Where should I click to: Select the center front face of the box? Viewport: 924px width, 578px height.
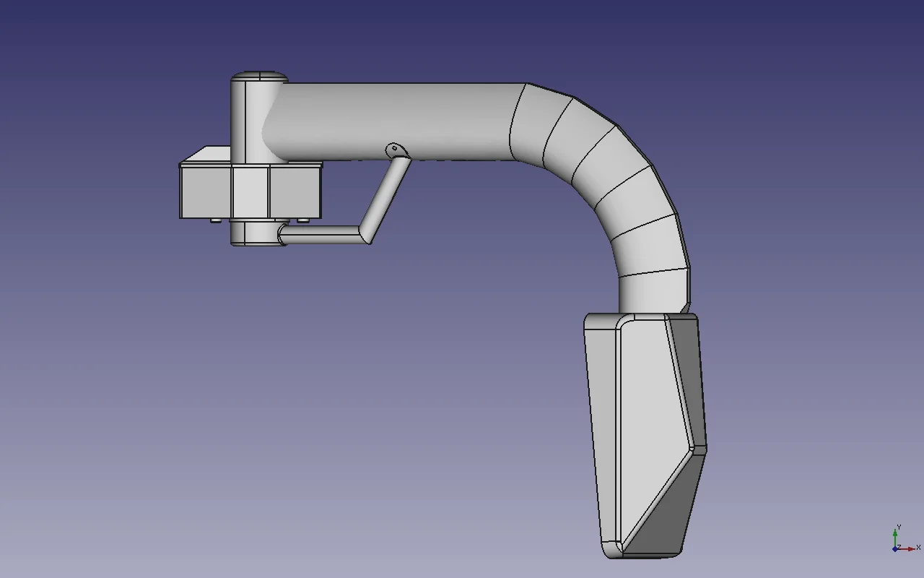coord(250,191)
